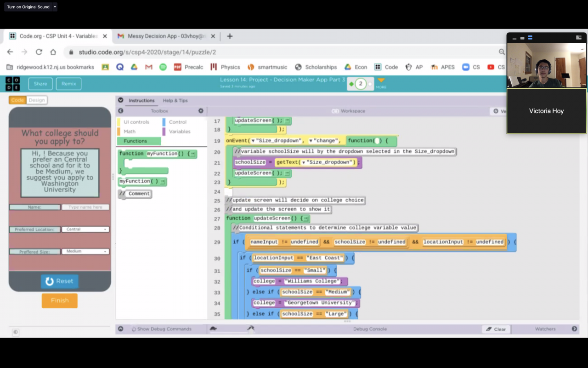Switch to Design mode
The width and height of the screenshot is (588, 368).
point(37,100)
